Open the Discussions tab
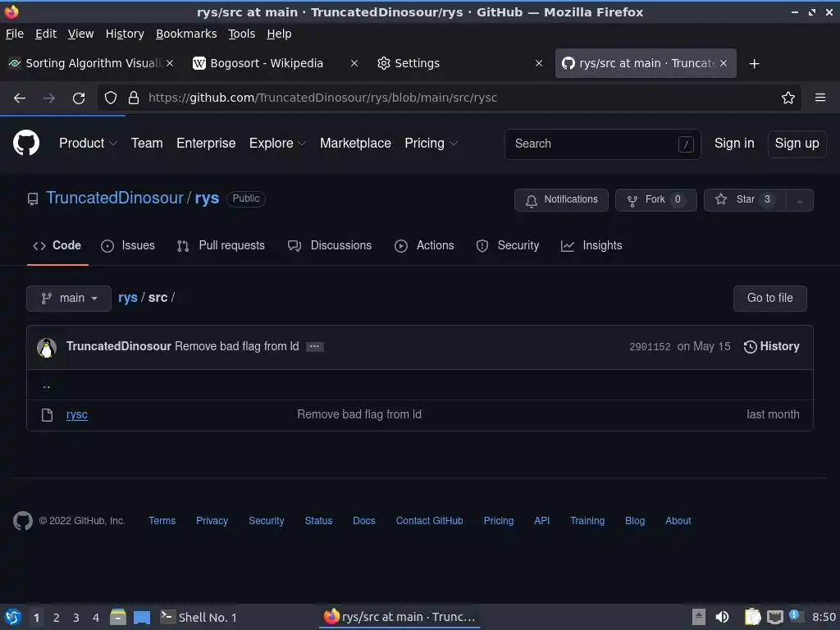 pos(330,245)
